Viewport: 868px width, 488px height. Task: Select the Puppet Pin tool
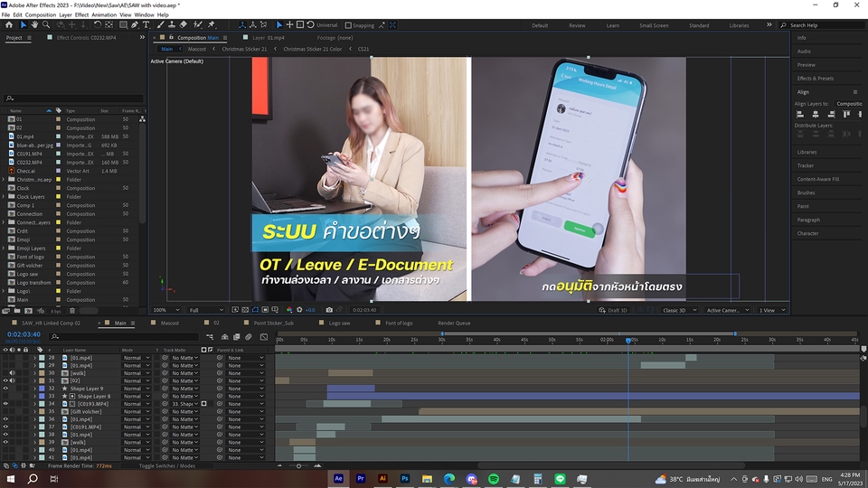pos(211,25)
